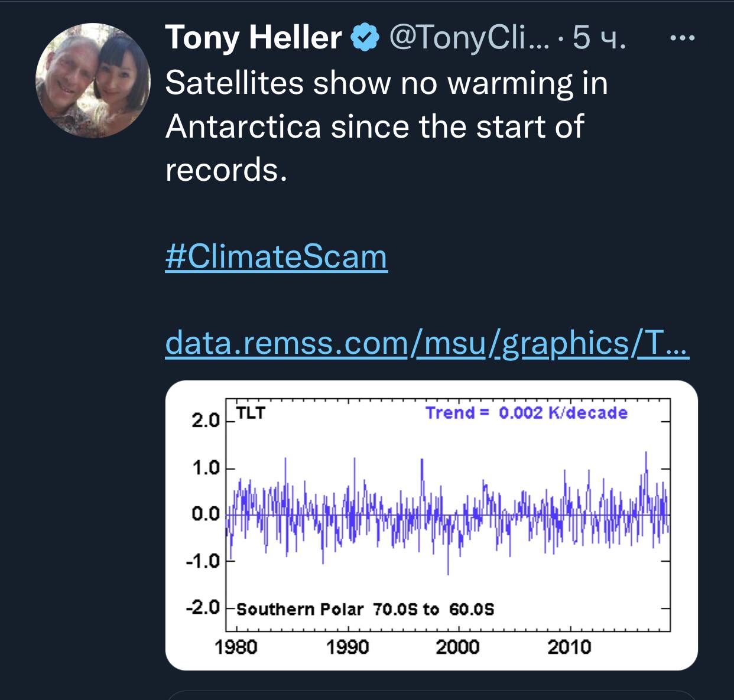Click the 1980 x-axis label
The height and width of the screenshot is (700, 734).
point(236,647)
